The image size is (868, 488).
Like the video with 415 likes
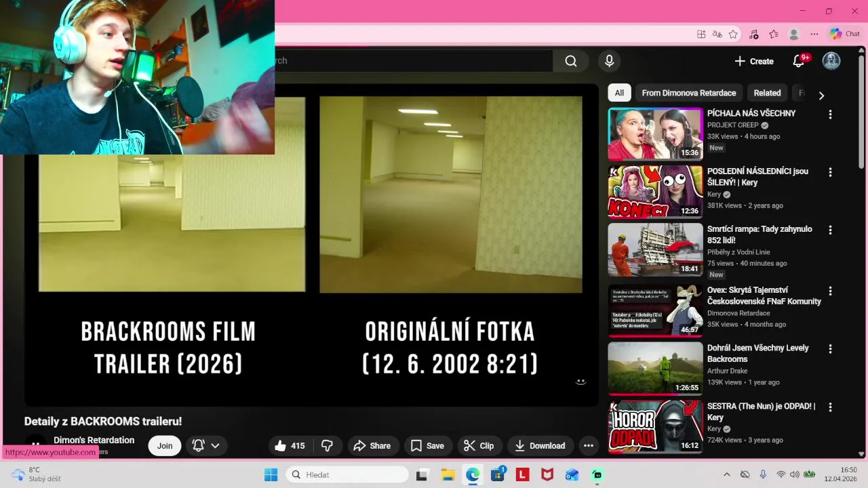(290, 445)
